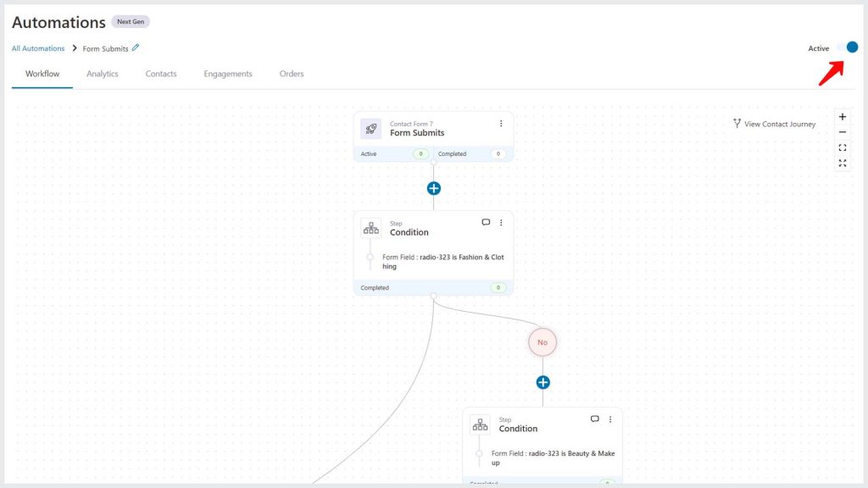Viewport: 868px width, 488px height.
Task: Open the Analytics tab
Action: pyautogui.click(x=103, y=74)
